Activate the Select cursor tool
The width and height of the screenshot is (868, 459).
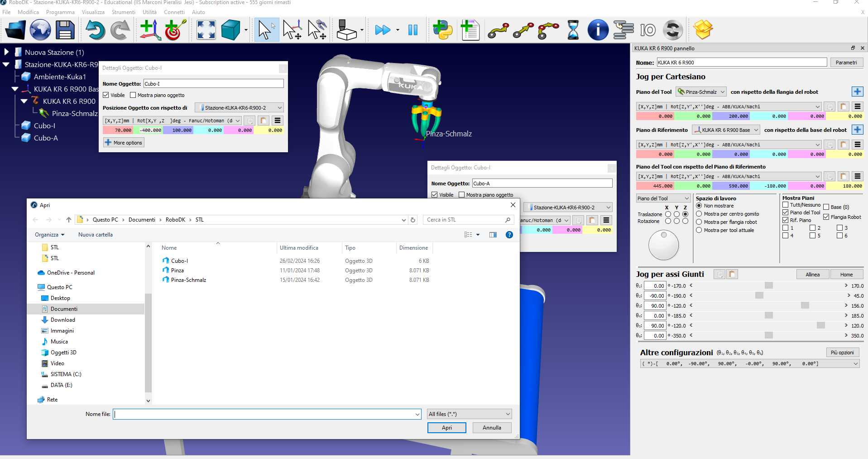267,30
